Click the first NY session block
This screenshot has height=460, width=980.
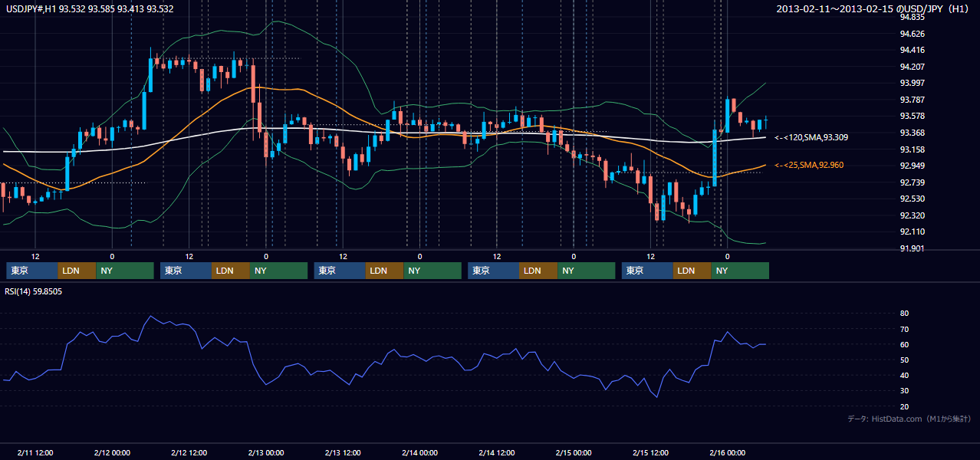(125, 271)
